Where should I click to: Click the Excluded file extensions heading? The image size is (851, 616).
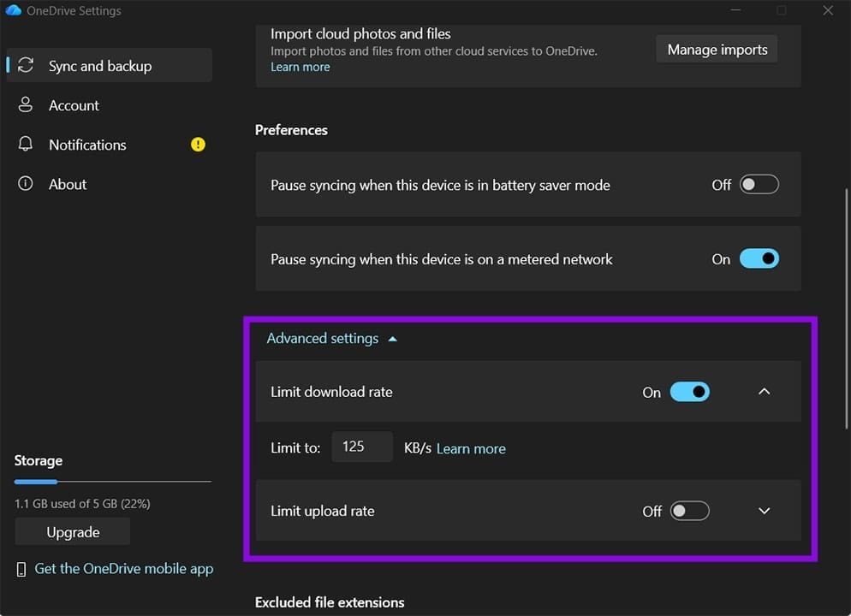click(x=330, y=602)
